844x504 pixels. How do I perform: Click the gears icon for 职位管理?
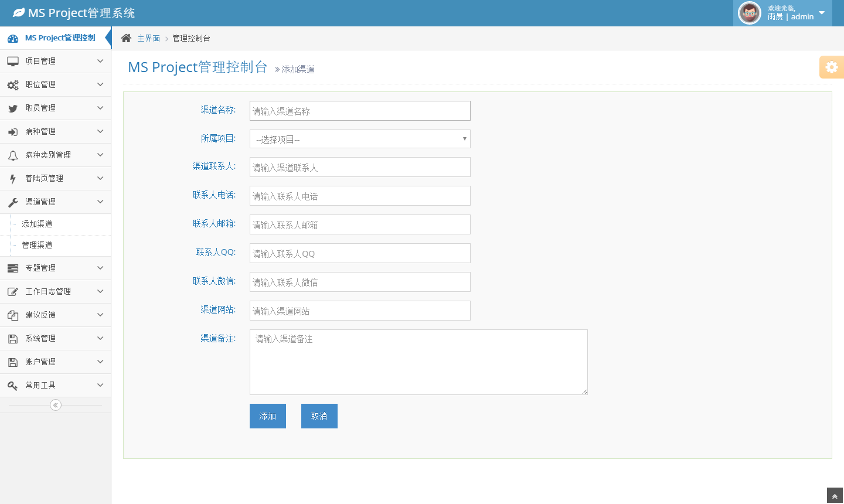click(13, 85)
